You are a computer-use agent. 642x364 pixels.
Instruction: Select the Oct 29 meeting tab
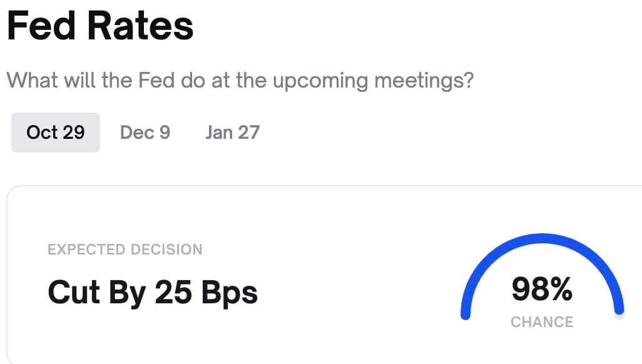click(55, 133)
